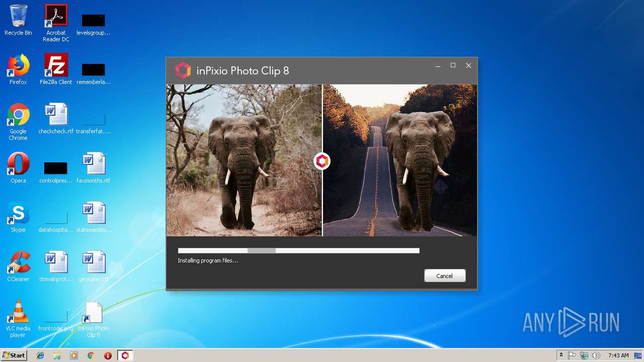This screenshot has width=644, height=362.
Task: Open the Opera desktop shortcut
Action: coord(18,168)
